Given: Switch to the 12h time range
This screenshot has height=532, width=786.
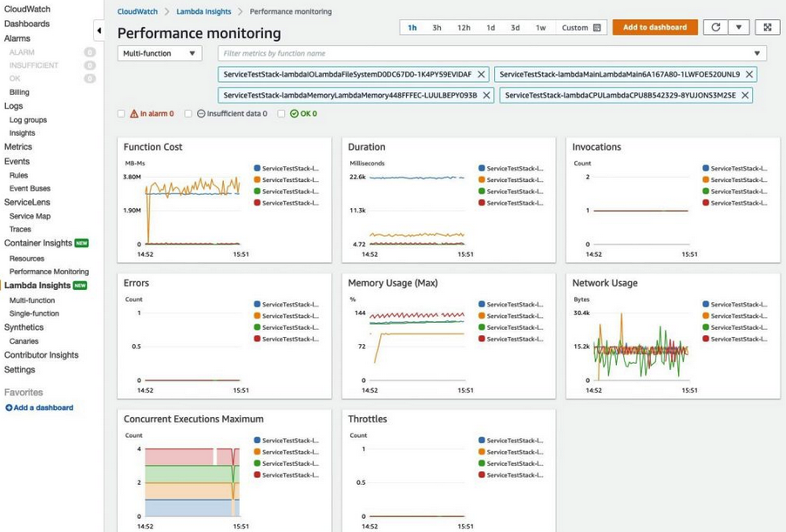Looking at the screenshot, I should (x=464, y=28).
